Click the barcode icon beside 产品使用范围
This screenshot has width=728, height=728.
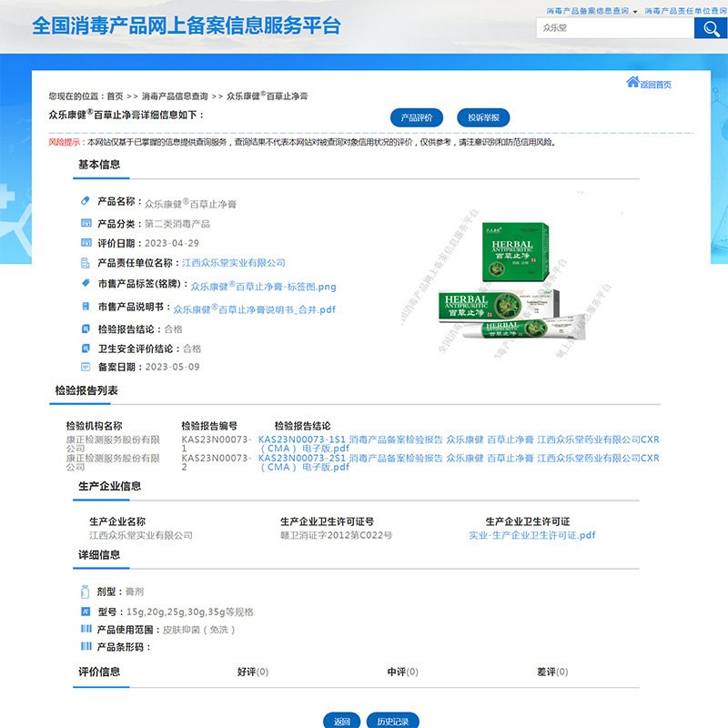coord(86,629)
